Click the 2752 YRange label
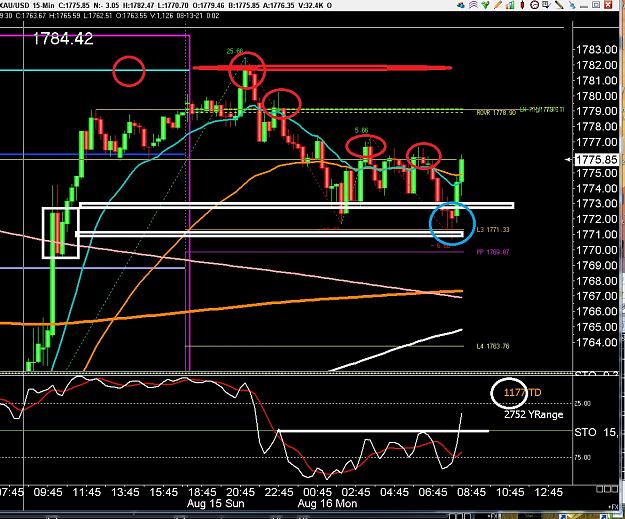 tap(533, 414)
